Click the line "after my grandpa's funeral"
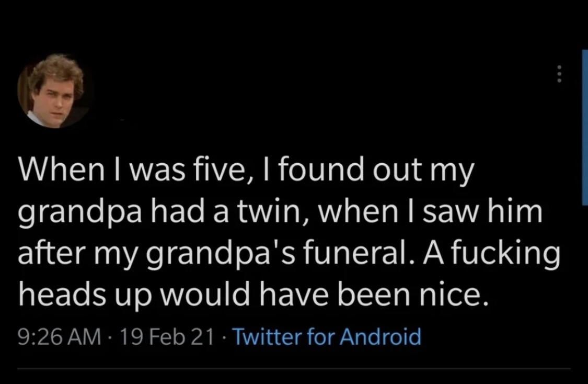The width and height of the screenshot is (588, 384). click(289, 256)
